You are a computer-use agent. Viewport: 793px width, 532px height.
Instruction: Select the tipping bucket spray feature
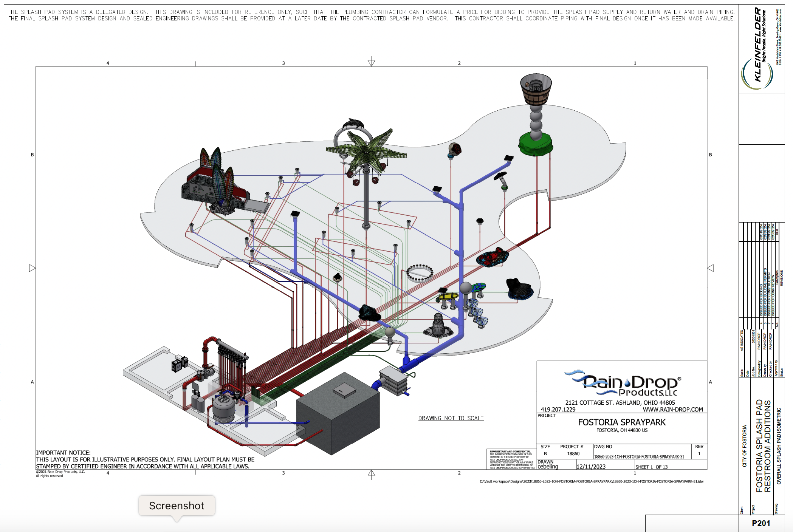pos(536,90)
